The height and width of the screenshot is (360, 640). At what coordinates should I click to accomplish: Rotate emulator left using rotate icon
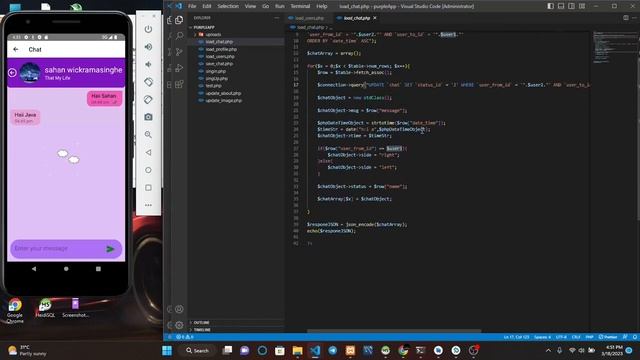(x=148, y=82)
